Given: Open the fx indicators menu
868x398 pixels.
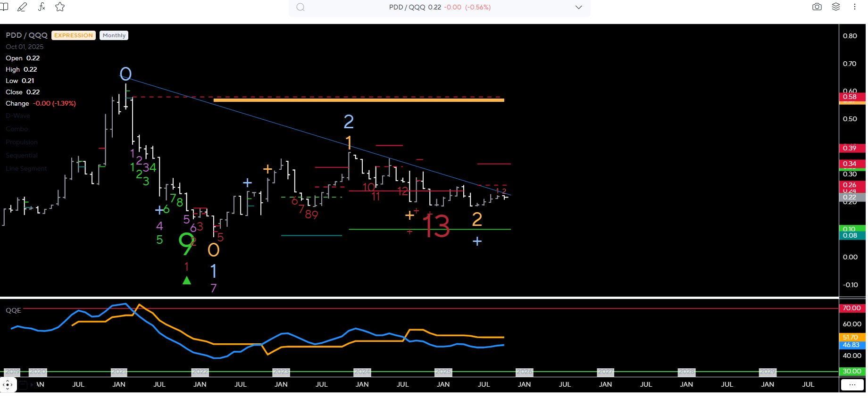Looking at the screenshot, I should pyautogui.click(x=42, y=7).
